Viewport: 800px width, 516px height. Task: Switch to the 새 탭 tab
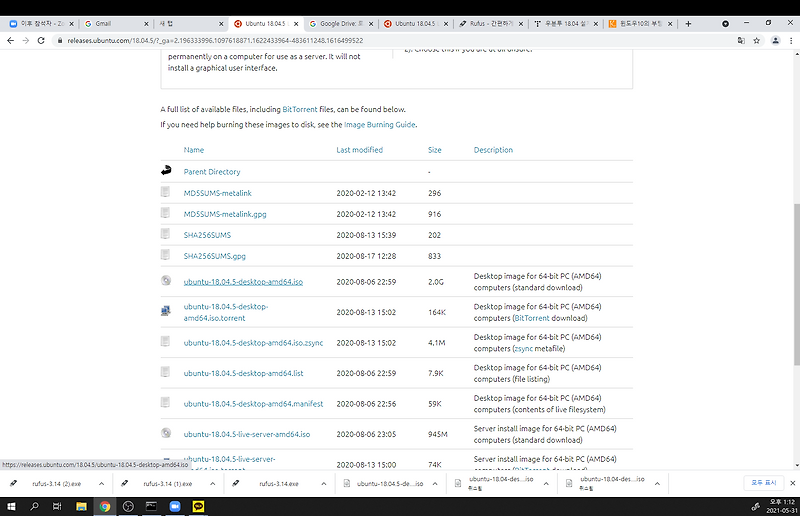click(191, 23)
